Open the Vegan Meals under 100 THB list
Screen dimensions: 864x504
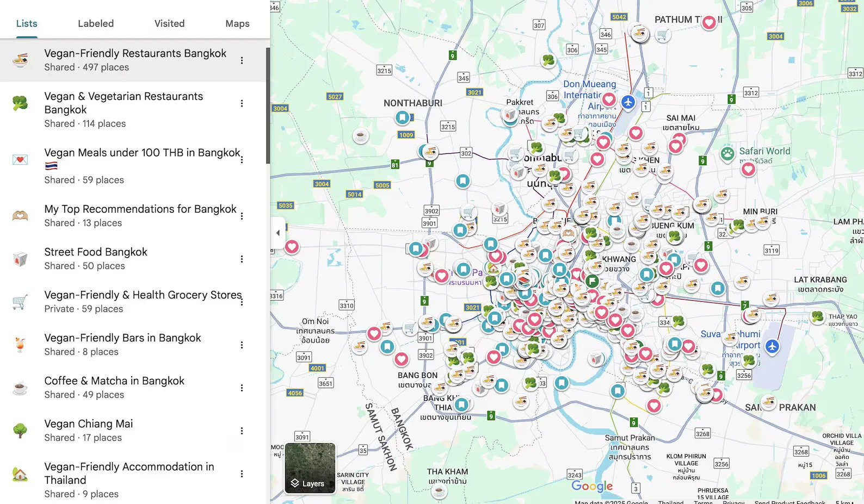click(x=133, y=166)
